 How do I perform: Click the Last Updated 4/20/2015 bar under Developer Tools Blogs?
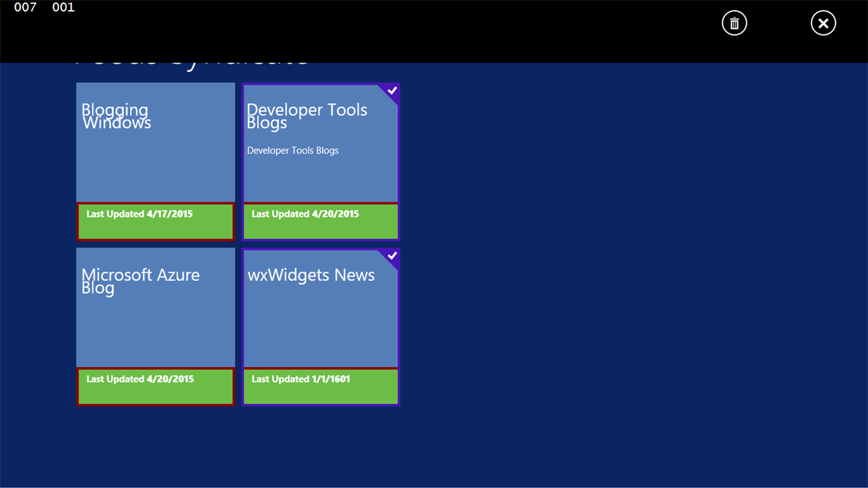coord(321,221)
